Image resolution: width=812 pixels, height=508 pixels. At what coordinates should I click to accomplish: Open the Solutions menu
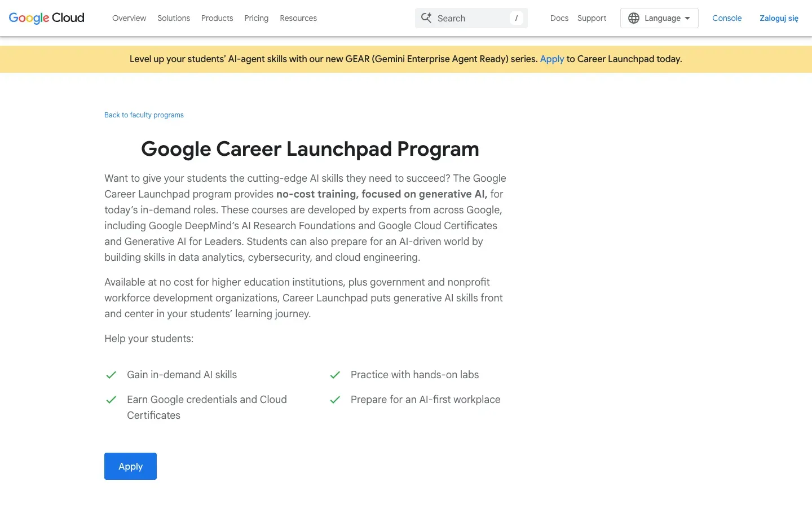174,18
